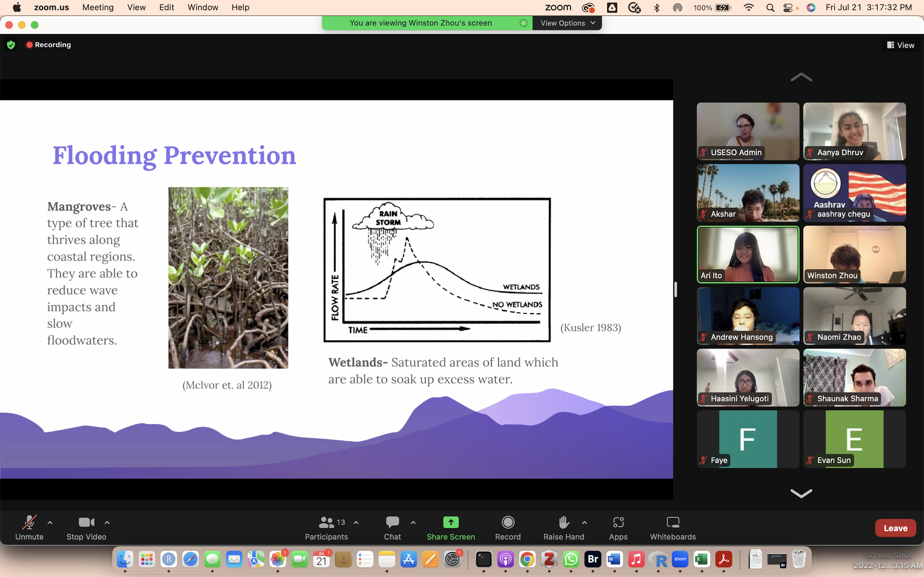Select Ari Ito's video thumbnail
Viewport: 924px width, 577px height.
click(x=748, y=254)
